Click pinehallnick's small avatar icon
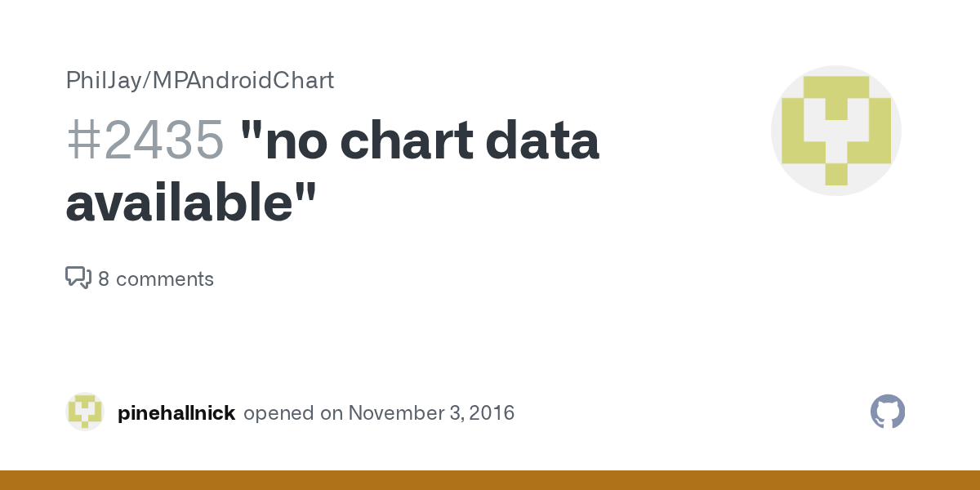Screen dimensions: 980x490 pyautogui.click(x=85, y=412)
